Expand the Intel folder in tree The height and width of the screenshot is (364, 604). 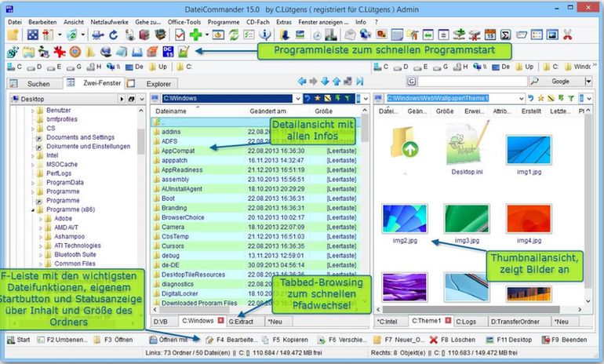tap(33, 155)
